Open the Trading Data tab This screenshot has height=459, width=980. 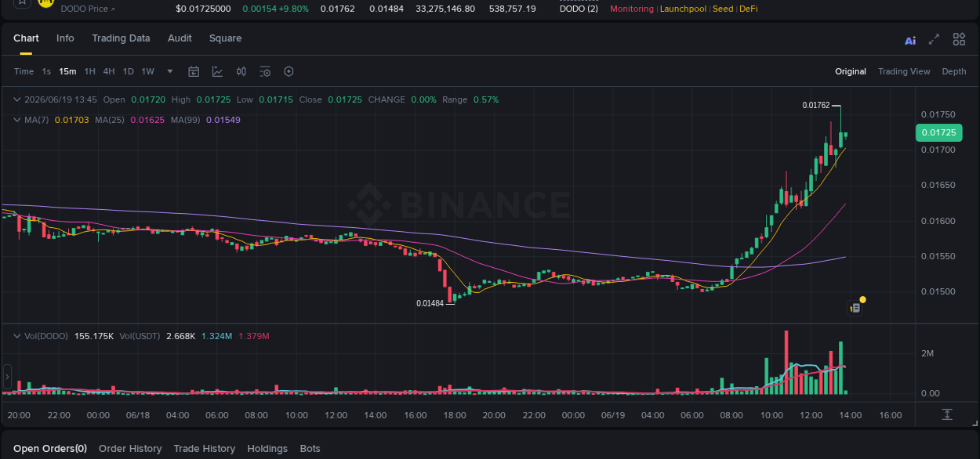point(121,38)
